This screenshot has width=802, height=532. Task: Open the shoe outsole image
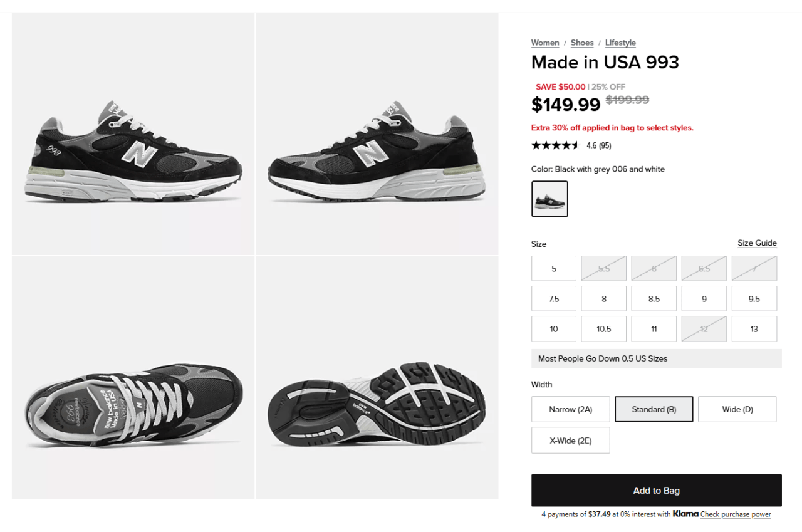click(377, 377)
